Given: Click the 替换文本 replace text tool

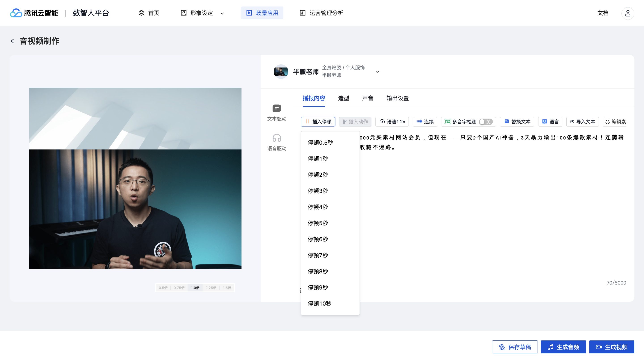Looking at the screenshot, I should click(517, 122).
